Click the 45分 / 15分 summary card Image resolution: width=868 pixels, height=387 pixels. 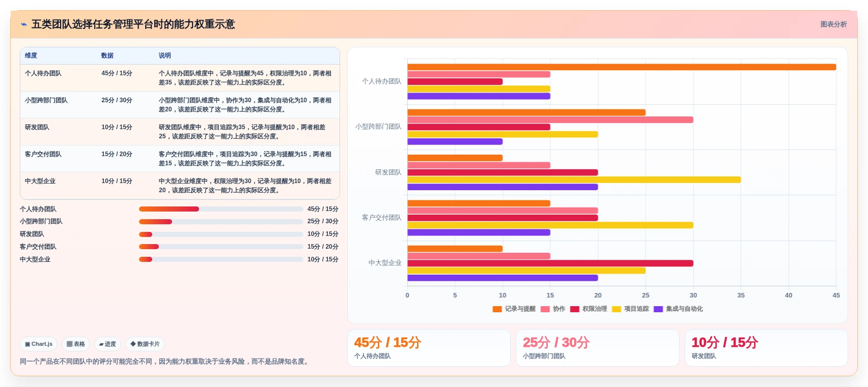(429, 348)
